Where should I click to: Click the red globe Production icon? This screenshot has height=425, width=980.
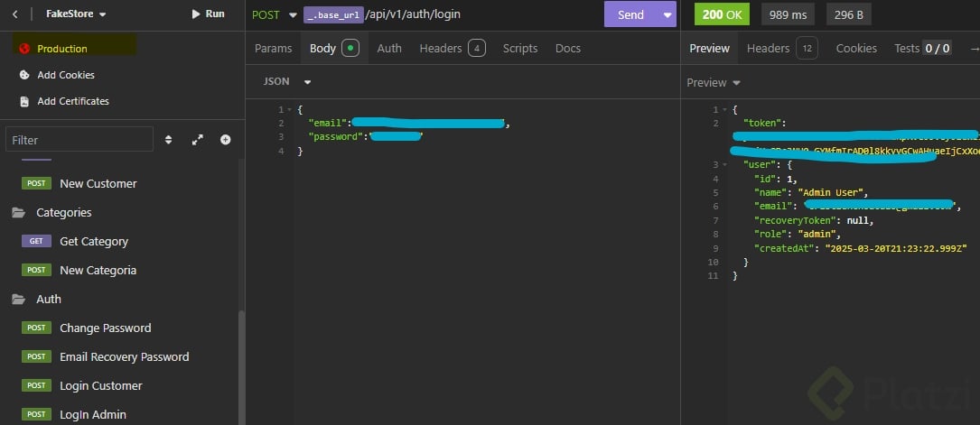tap(24, 49)
